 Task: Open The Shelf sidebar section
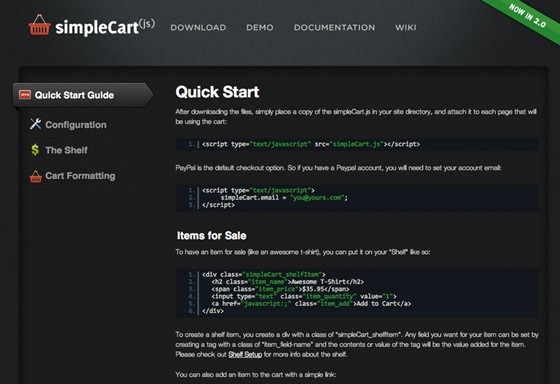click(x=66, y=150)
